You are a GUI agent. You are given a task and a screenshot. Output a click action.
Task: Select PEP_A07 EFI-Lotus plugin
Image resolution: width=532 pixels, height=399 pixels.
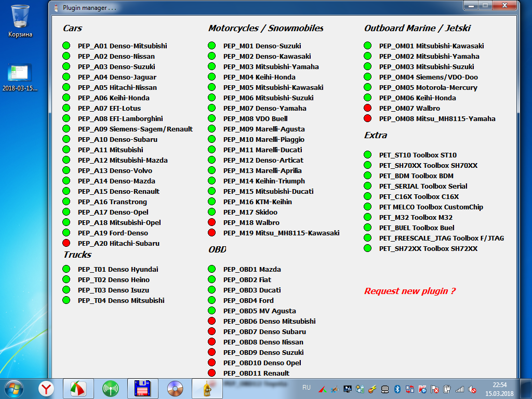click(109, 108)
